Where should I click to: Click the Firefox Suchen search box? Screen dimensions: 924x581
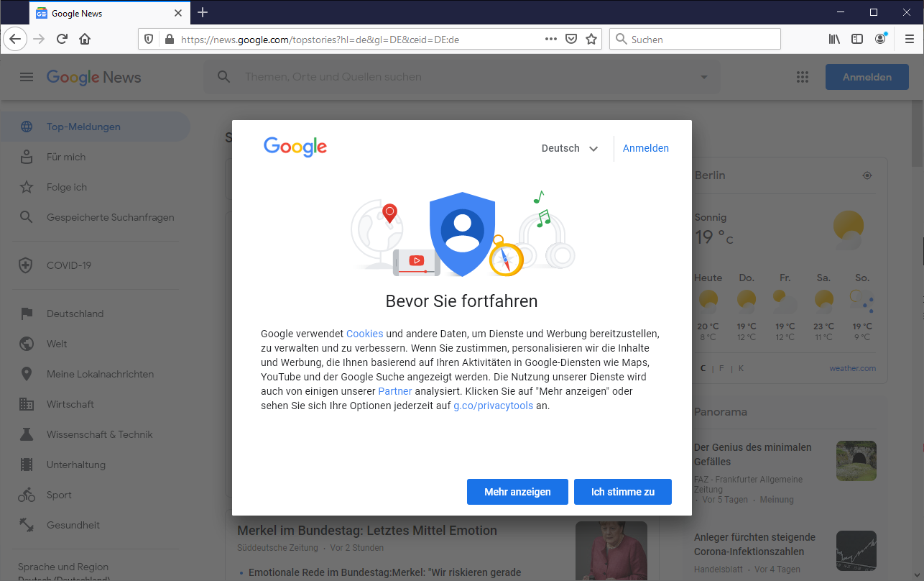click(695, 40)
